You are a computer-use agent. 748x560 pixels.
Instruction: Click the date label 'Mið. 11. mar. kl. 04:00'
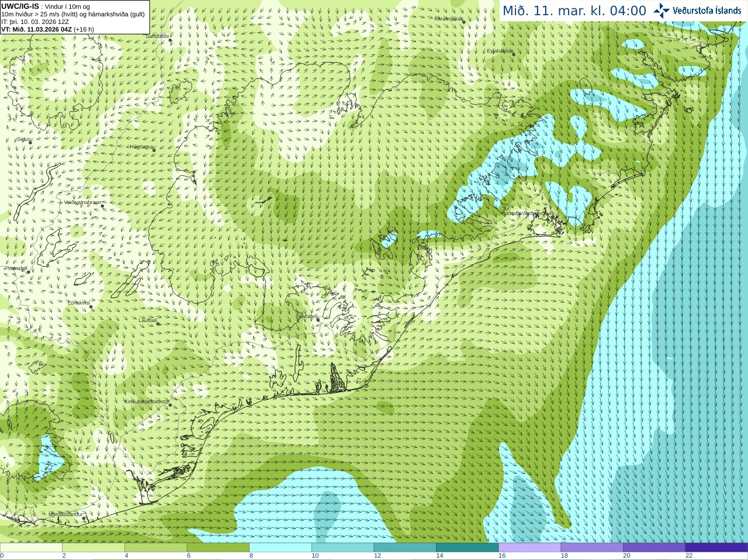[574, 11]
